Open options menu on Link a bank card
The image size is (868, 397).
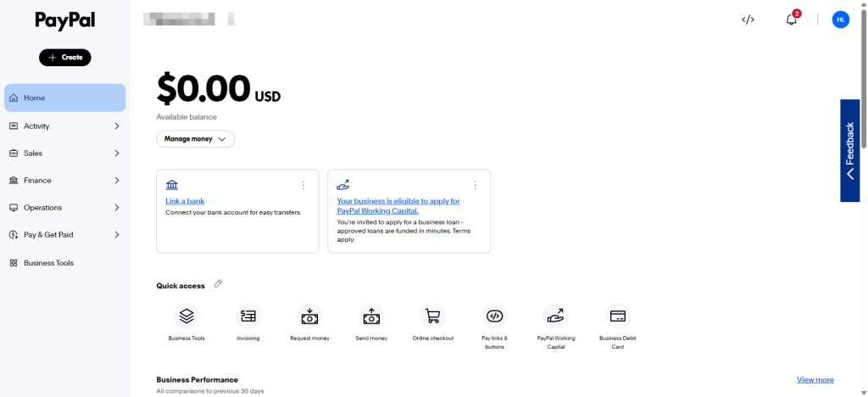(303, 186)
